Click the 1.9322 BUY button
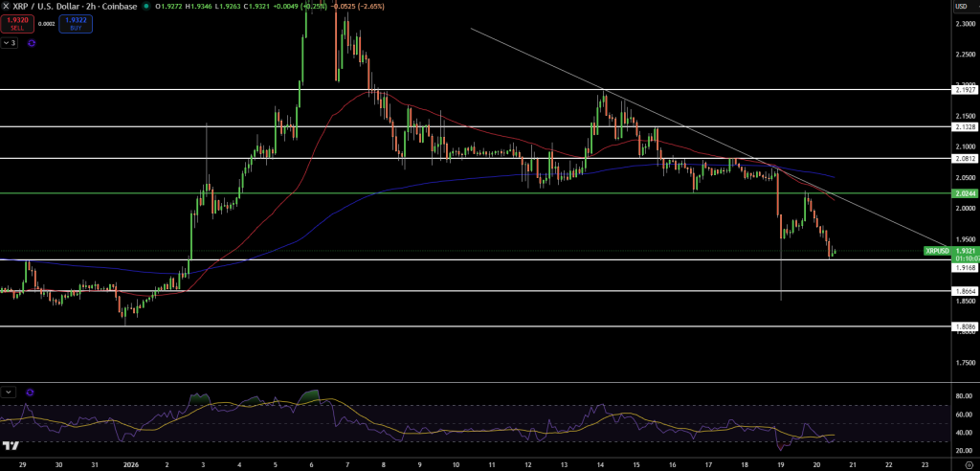 (x=76, y=24)
